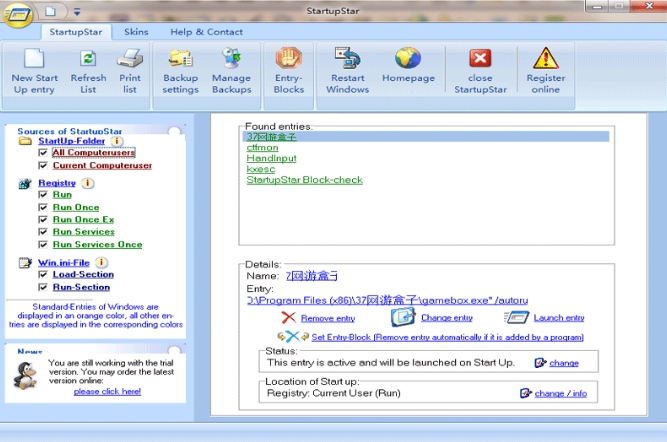The image size is (667, 442).
Task: Click the entry Name link in Details
Action: click(312, 276)
